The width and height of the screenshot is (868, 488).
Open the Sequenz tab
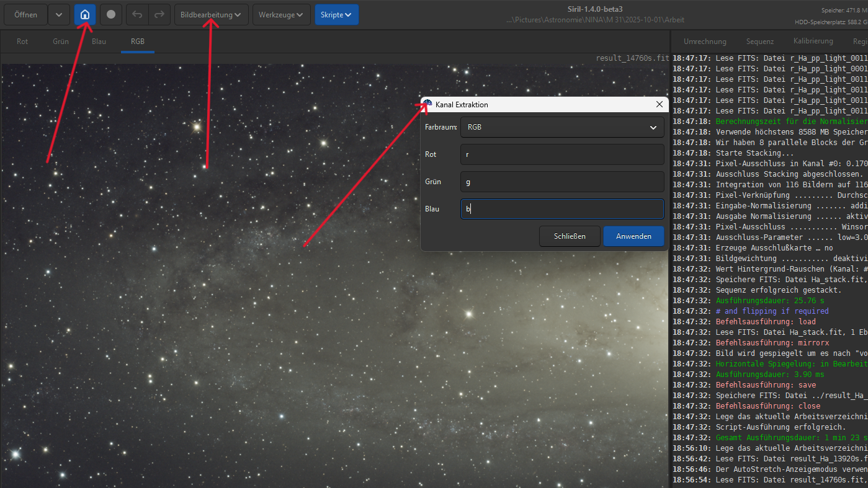click(x=760, y=42)
